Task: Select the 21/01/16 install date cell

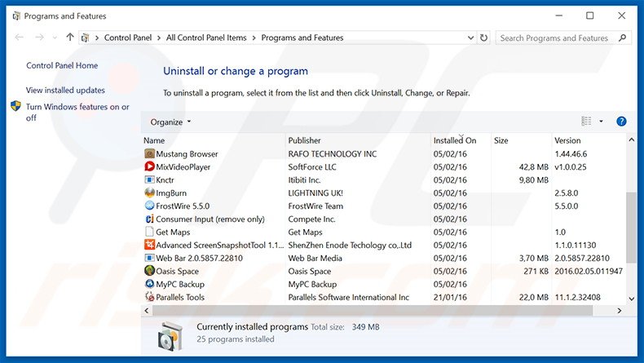Action: pyautogui.click(x=450, y=297)
